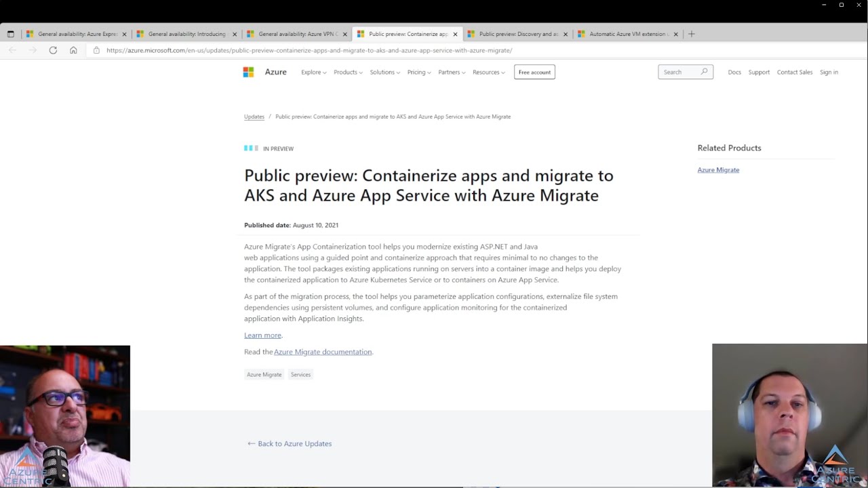
Task: Click the Sign in link
Action: pyautogui.click(x=829, y=72)
